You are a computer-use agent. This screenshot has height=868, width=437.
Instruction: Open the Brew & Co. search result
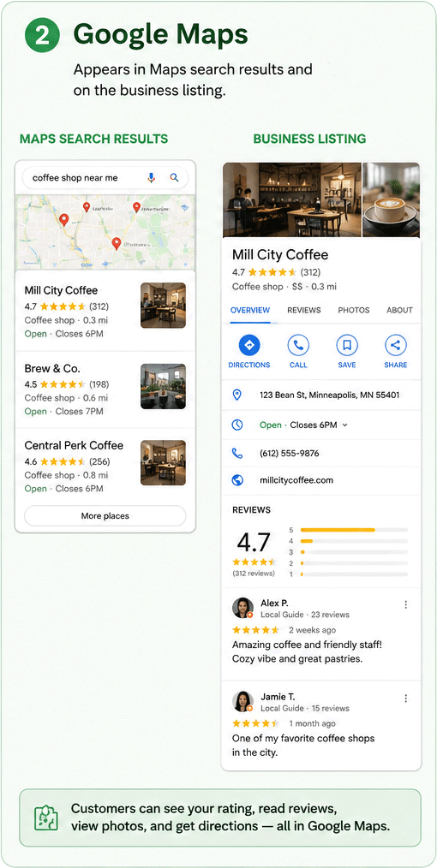(105, 389)
